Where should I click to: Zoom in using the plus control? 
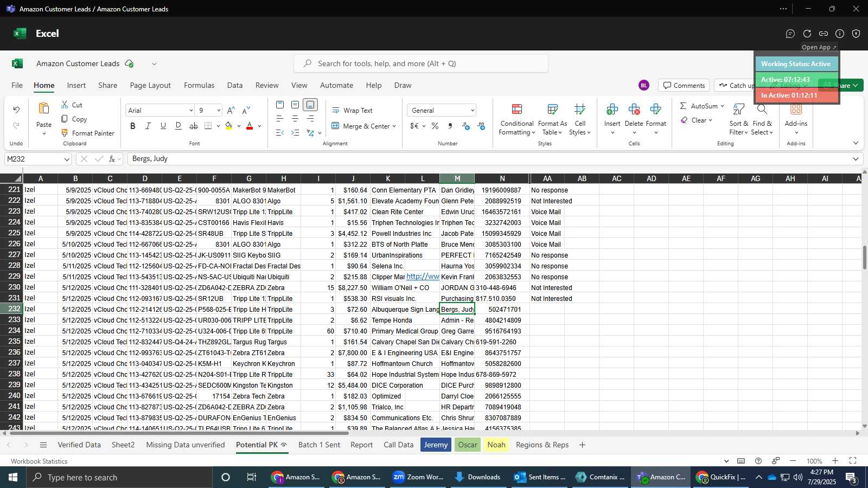[x=835, y=461]
